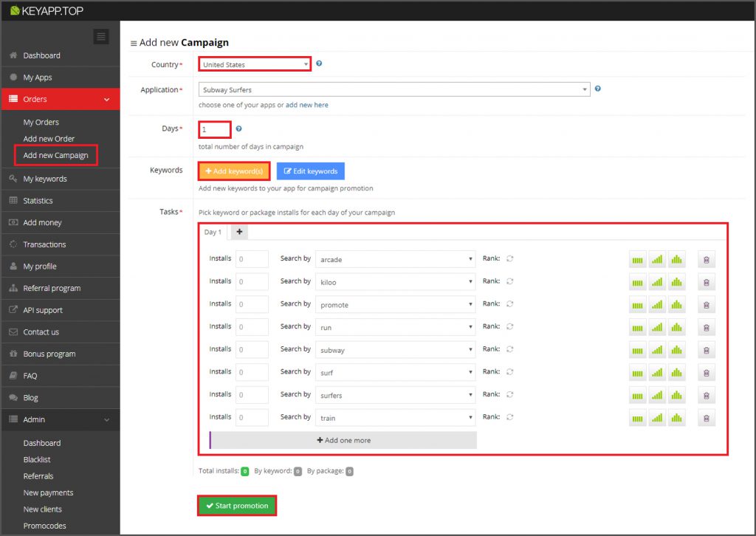This screenshot has width=756, height=536.
Task: Open My Orders submenu link
Action: coord(41,123)
